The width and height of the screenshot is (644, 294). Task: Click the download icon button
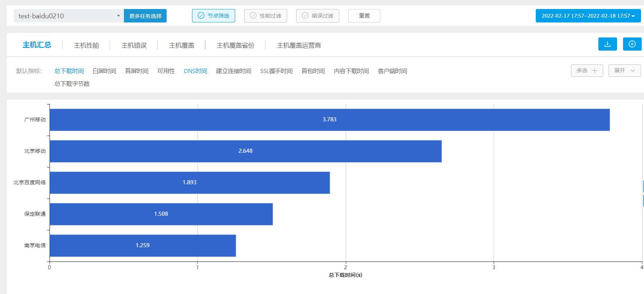(607, 44)
